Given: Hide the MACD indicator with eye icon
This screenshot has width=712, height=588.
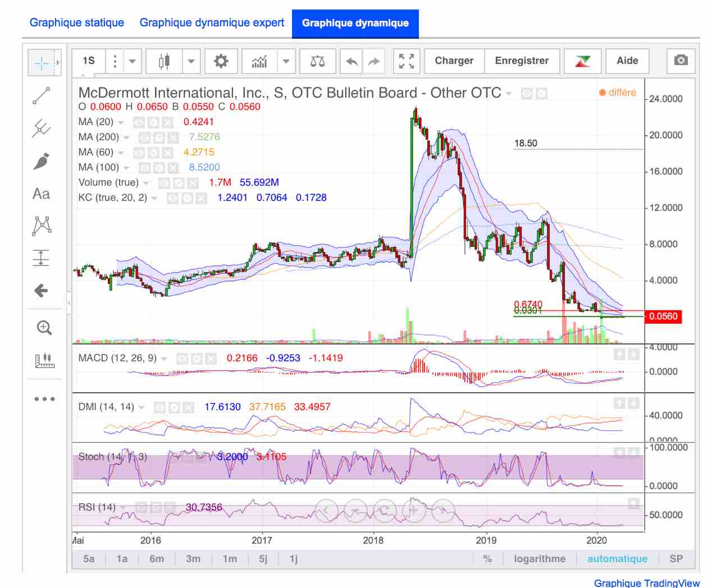Looking at the screenshot, I should pos(182,358).
